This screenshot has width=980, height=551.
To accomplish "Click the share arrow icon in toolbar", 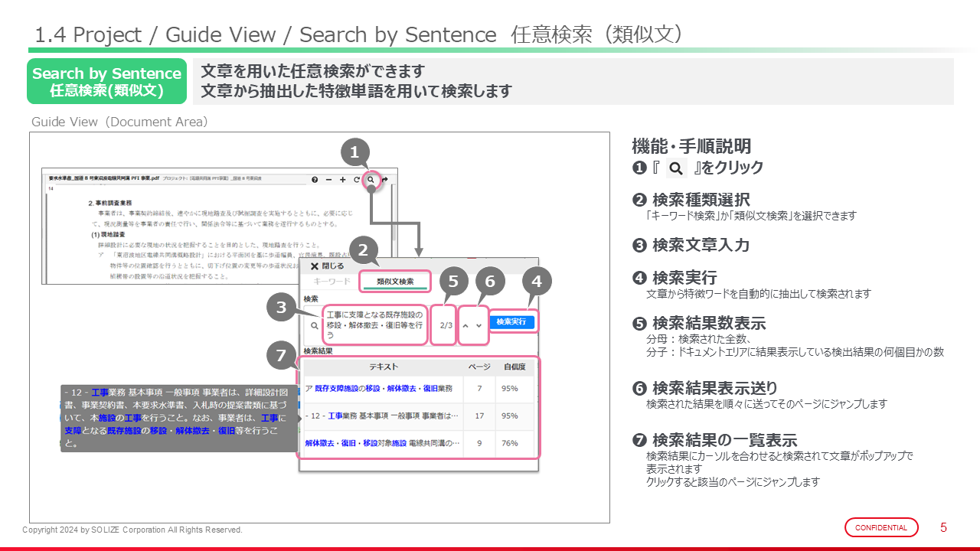I will [x=384, y=180].
